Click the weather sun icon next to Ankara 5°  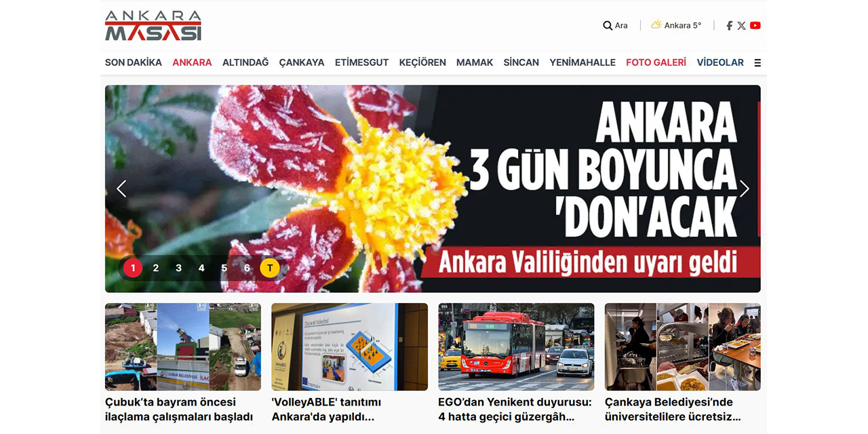[655, 24]
